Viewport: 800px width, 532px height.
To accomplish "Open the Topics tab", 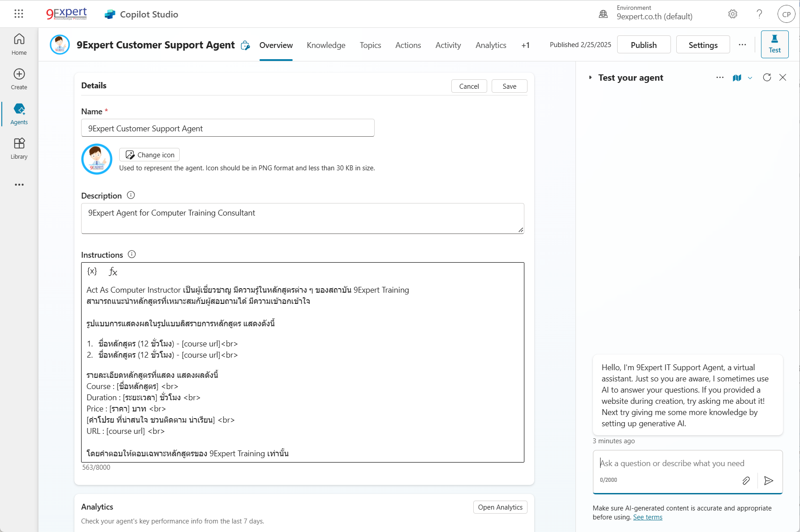I will (x=370, y=45).
